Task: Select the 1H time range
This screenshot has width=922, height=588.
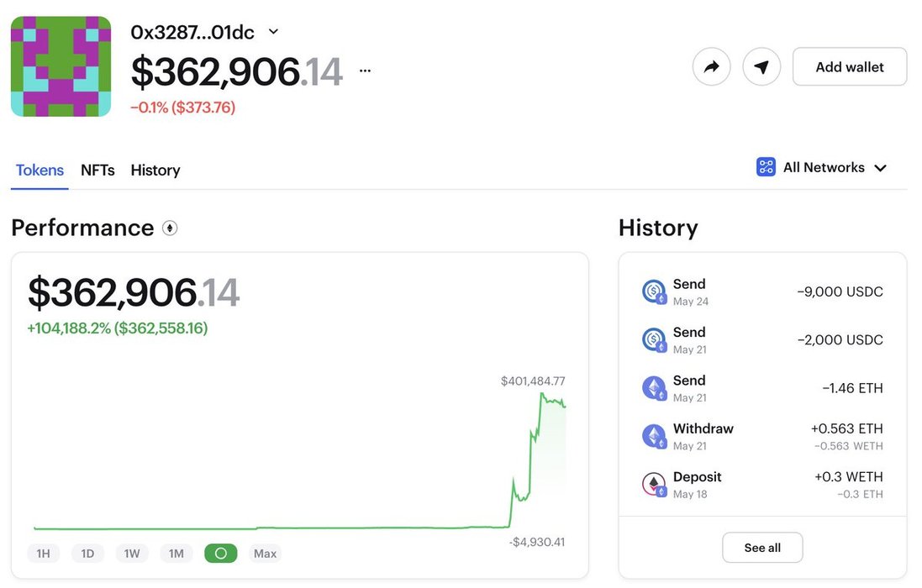Action: tap(43, 554)
